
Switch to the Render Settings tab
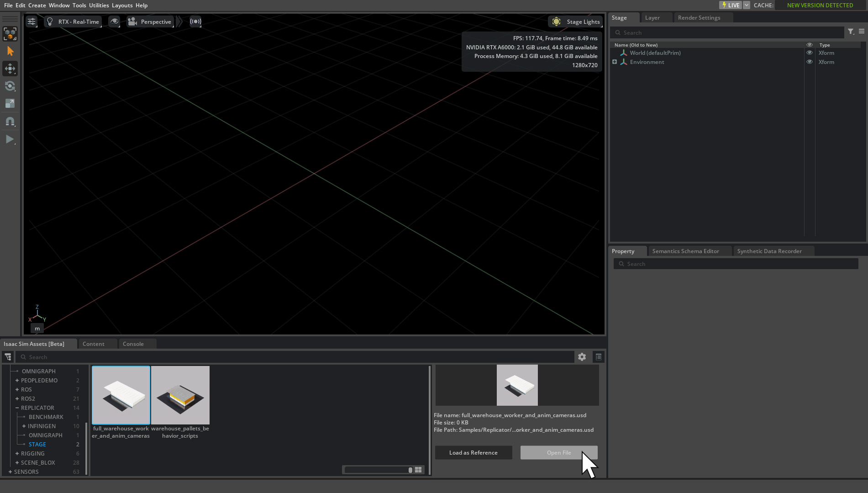pyautogui.click(x=699, y=17)
